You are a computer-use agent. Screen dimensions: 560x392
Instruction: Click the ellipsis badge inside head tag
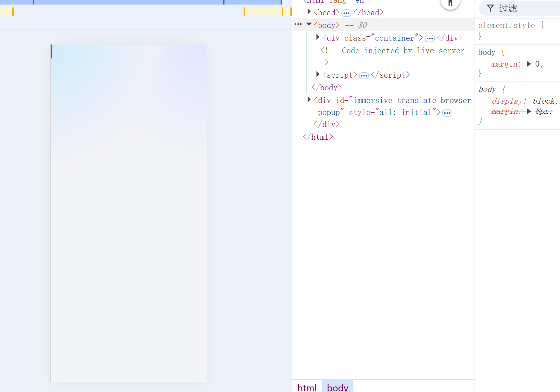(346, 13)
